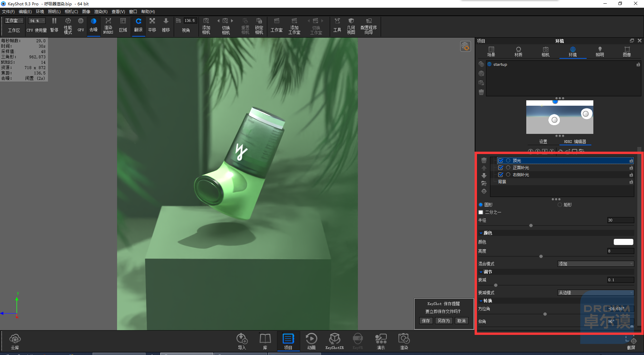The height and width of the screenshot is (355, 644).
Task: Open the KeyShotXR wizard
Action: point(334,342)
